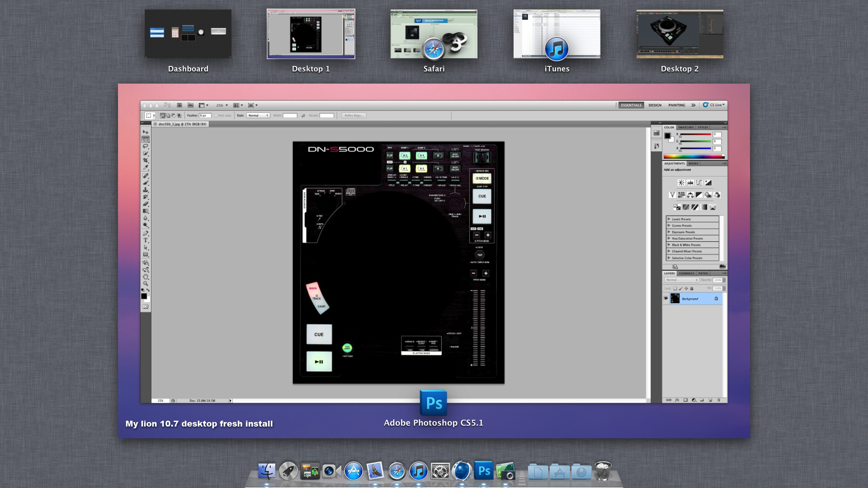
Task: Open the layer blend mode Normal dropdown
Action: click(x=682, y=280)
